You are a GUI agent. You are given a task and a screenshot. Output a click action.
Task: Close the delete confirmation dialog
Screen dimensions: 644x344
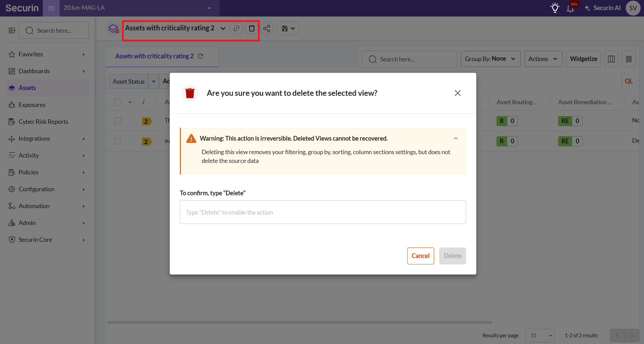[x=457, y=93]
